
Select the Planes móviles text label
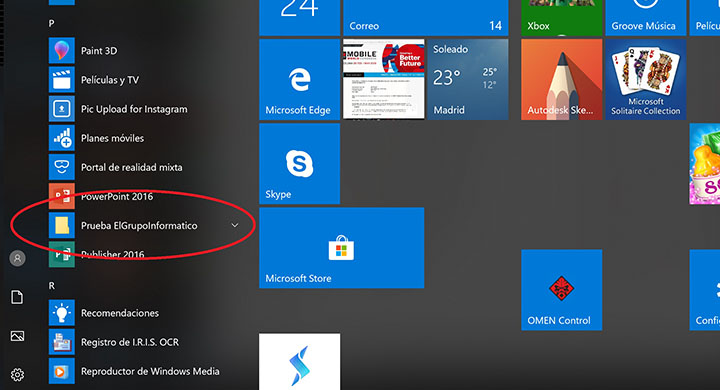click(112, 138)
